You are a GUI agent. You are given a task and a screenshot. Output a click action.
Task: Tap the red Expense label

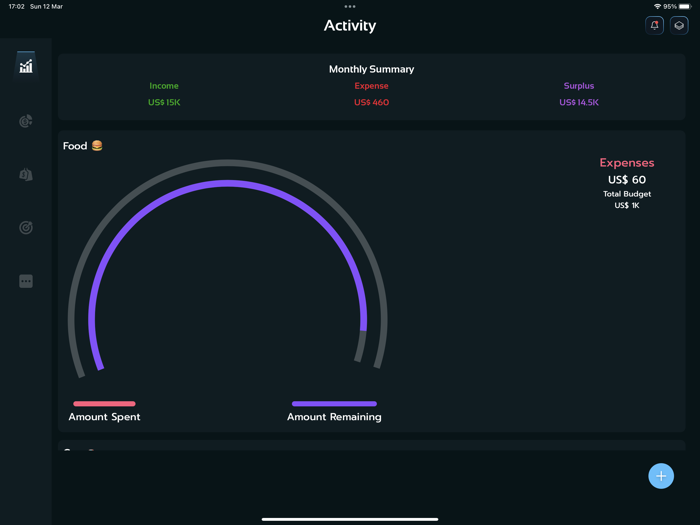pos(371,86)
